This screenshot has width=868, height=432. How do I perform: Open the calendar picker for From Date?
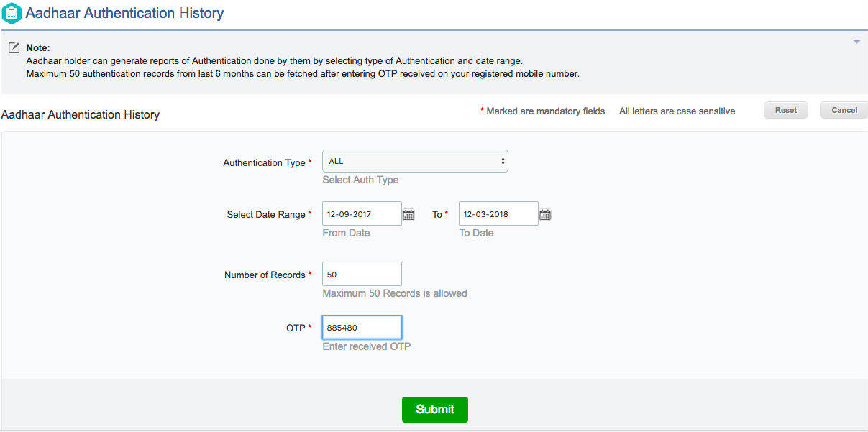click(x=408, y=213)
